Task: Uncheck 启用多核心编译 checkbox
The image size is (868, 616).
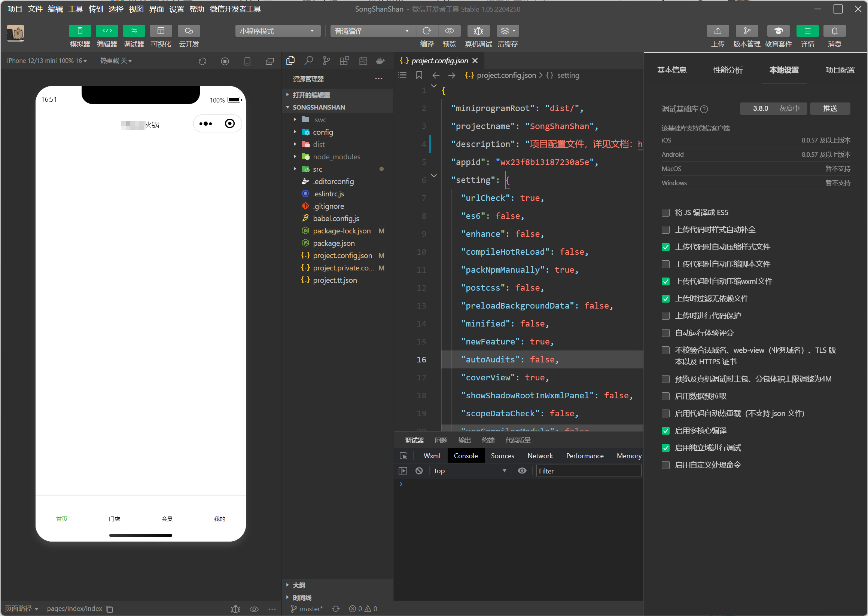Action: coord(666,430)
